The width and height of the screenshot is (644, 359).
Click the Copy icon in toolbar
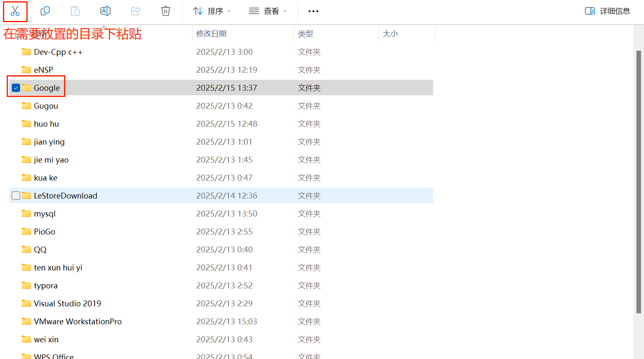tap(45, 11)
